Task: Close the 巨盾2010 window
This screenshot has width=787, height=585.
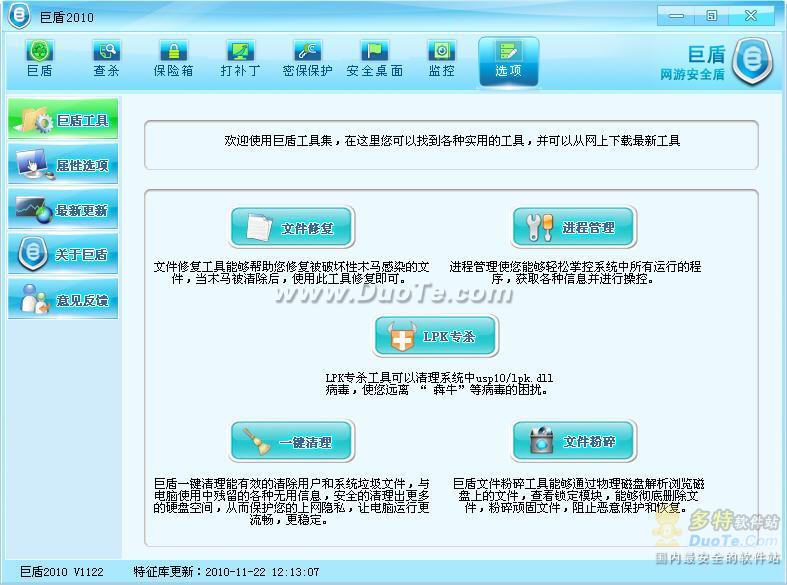Action: (x=751, y=16)
